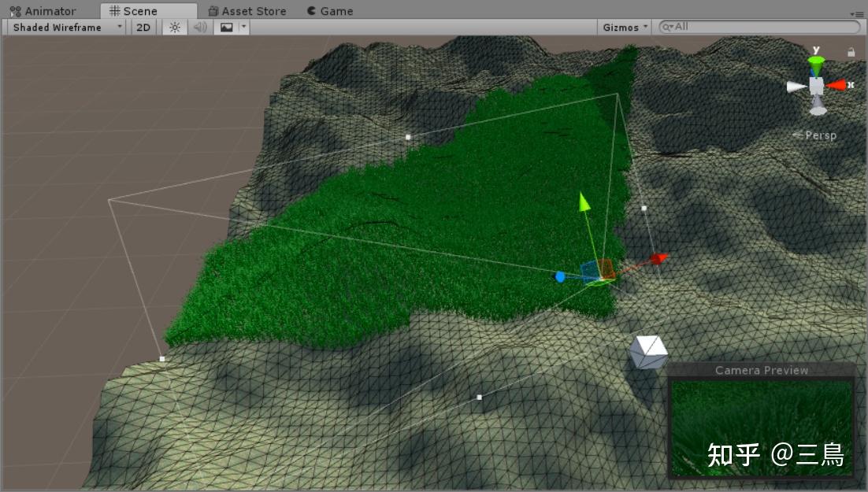Open the Gizmos dropdown

click(x=623, y=27)
